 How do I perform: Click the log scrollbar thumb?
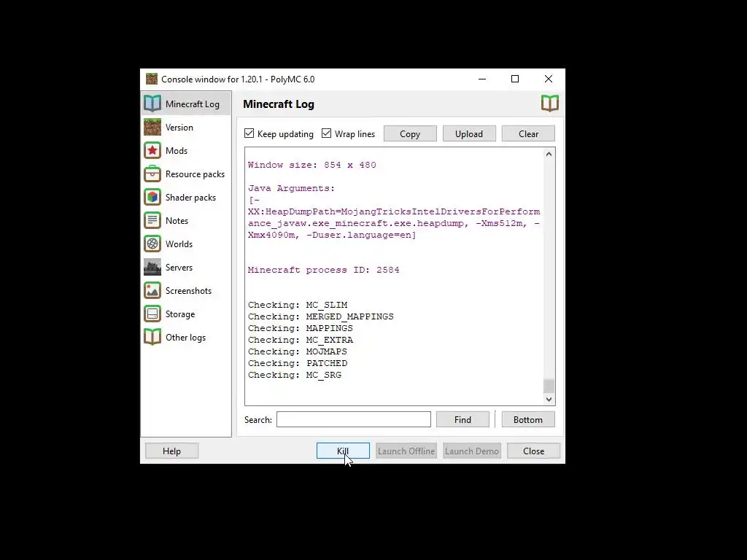[549, 386]
